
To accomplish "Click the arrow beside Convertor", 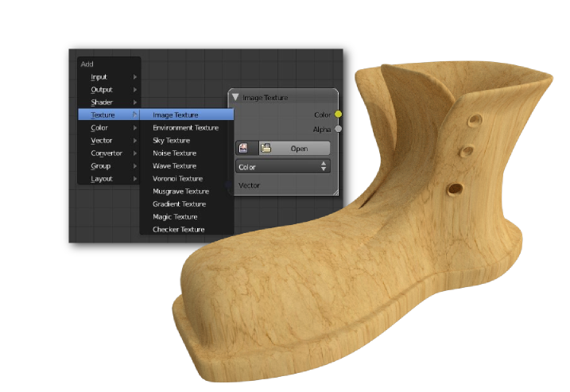I will (x=135, y=153).
